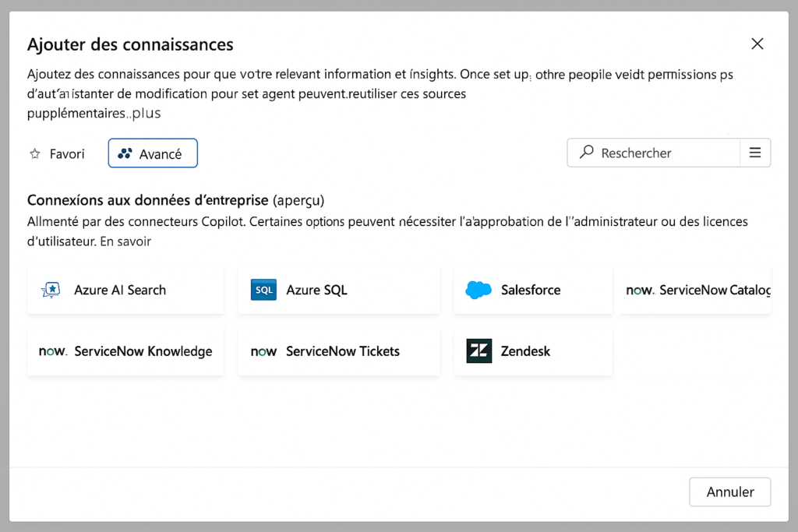798x532 pixels.
Task: Open the En savoir link
Action: pyautogui.click(x=125, y=241)
